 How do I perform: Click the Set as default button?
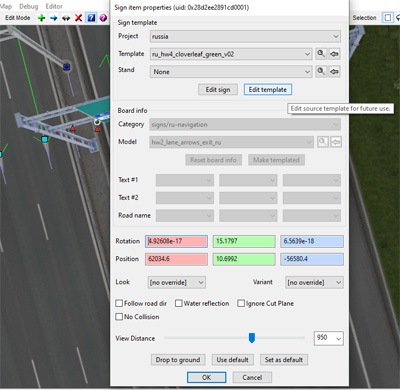(284, 360)
